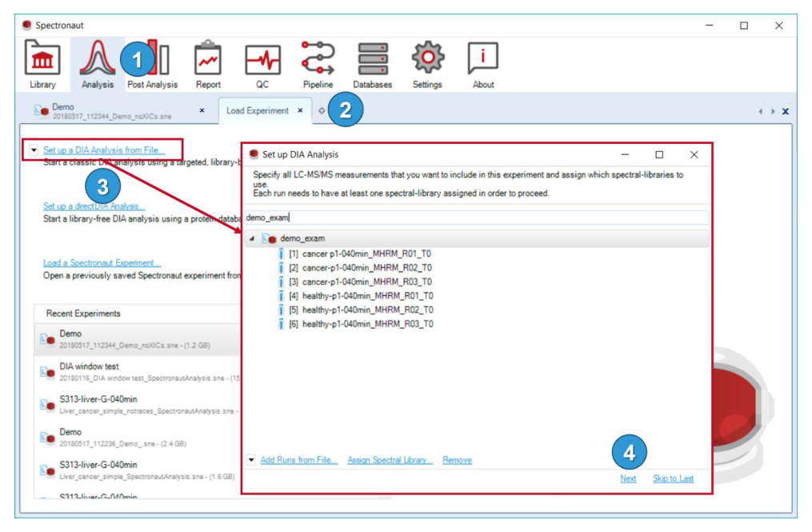Open the QC perspective
The height and width of the screenshot is (532, 812).
(x=262, y=64)
